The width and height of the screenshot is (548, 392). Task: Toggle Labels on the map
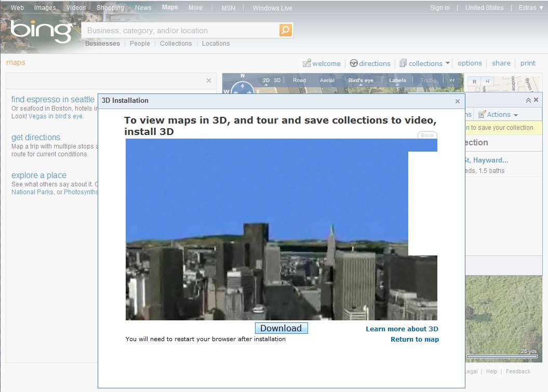(397, 80)
